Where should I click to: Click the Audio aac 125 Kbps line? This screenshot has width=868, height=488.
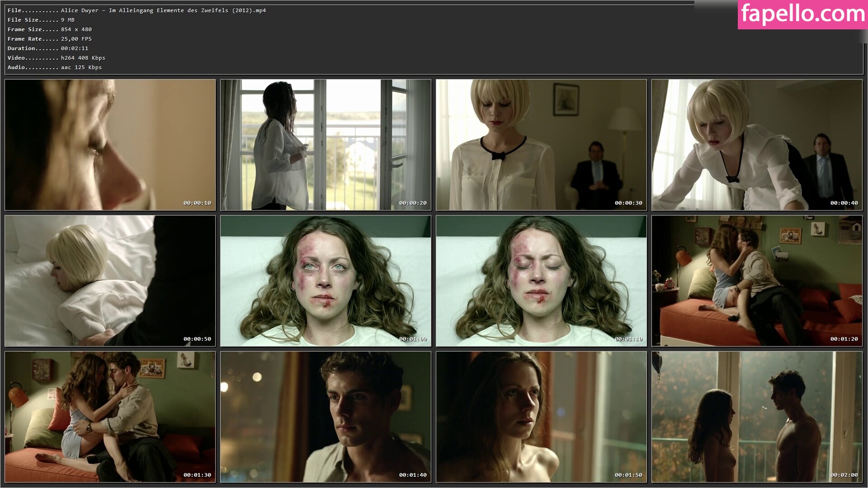point(55,67)
